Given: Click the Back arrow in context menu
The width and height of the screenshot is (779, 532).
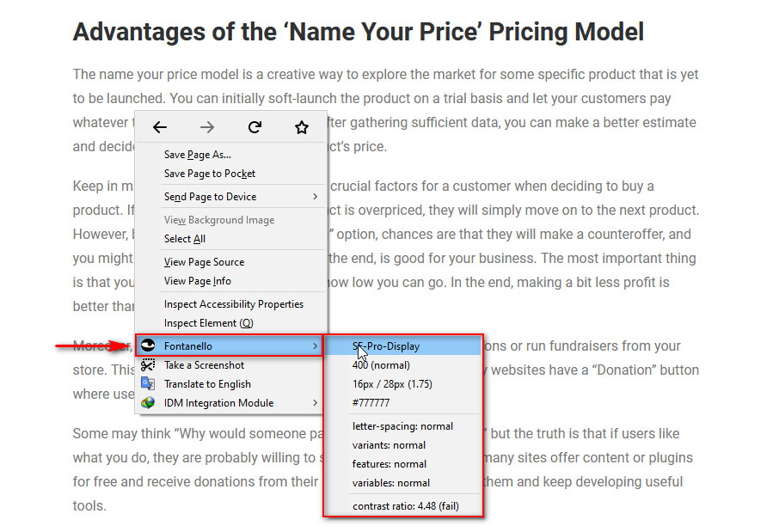Looking at the screenshot, I should [x=159, y=128].
